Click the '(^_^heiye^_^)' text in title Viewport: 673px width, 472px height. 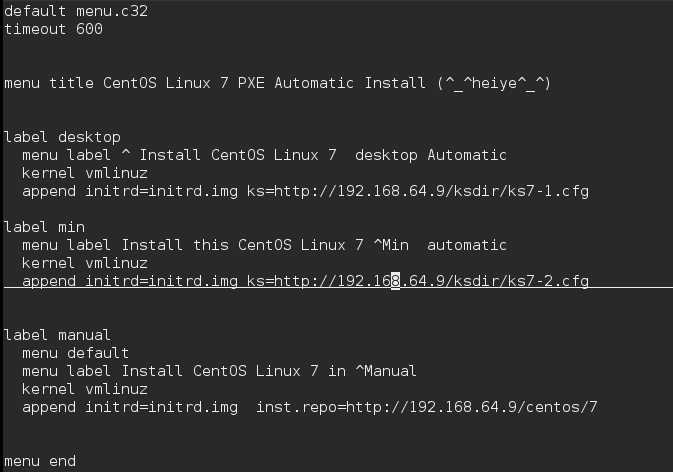494,83
